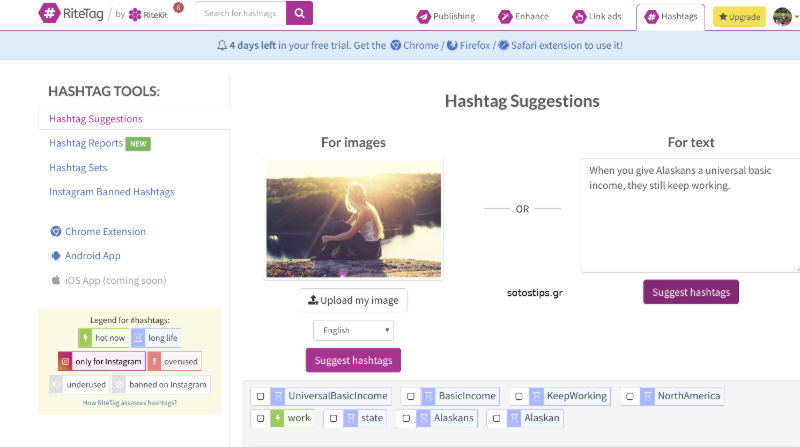
Task: Click Suggest hashtags under the text box
Action: (690, 292)
